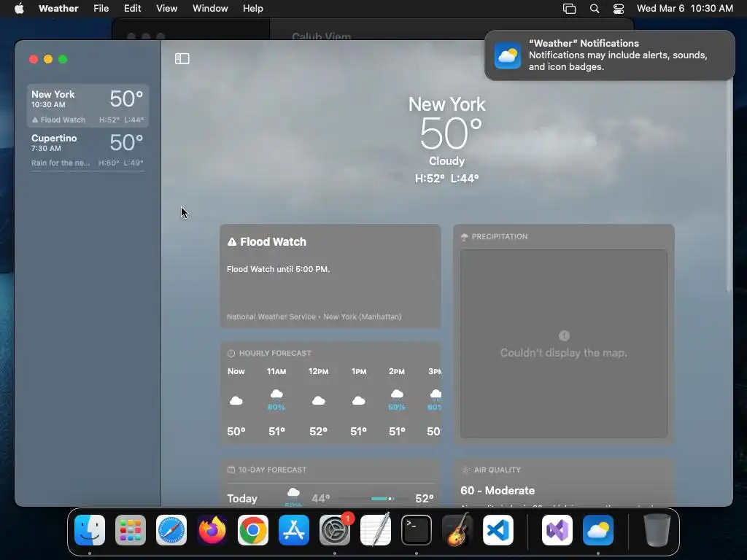Open the Apple menu
This screenshot has height=560, width=747.
(x=19, y=8)
